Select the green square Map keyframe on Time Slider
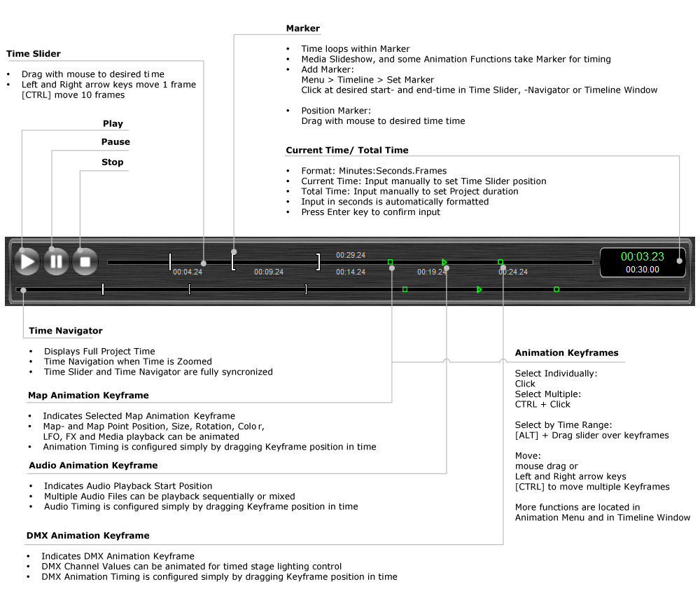 tap(390, 262)
